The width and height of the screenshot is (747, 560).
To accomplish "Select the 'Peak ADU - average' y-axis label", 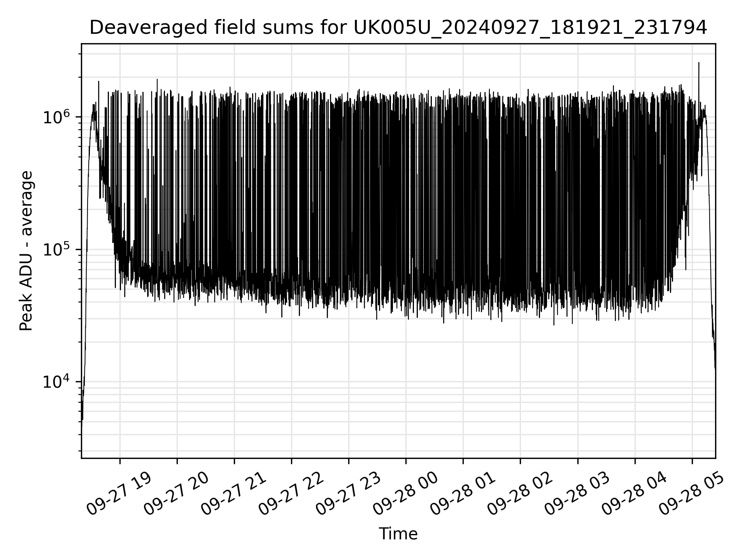I will tap(26, 251).
